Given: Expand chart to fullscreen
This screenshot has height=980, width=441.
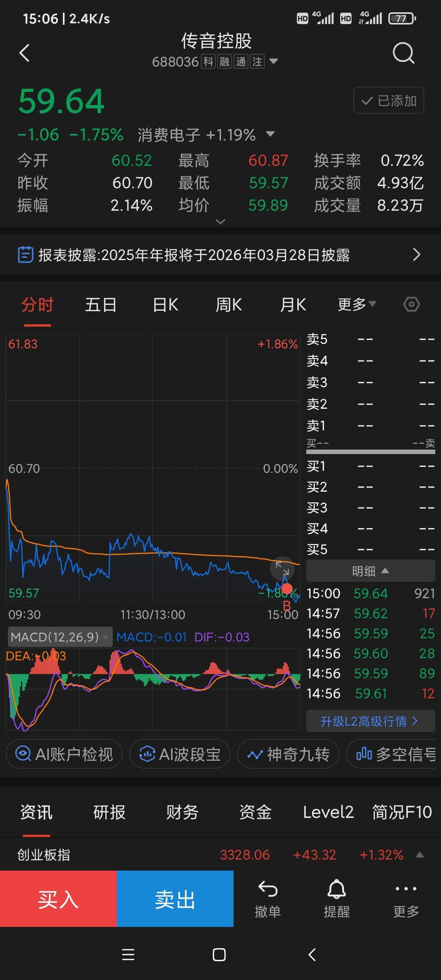Looking at the screenshot, I should point(282,568).
